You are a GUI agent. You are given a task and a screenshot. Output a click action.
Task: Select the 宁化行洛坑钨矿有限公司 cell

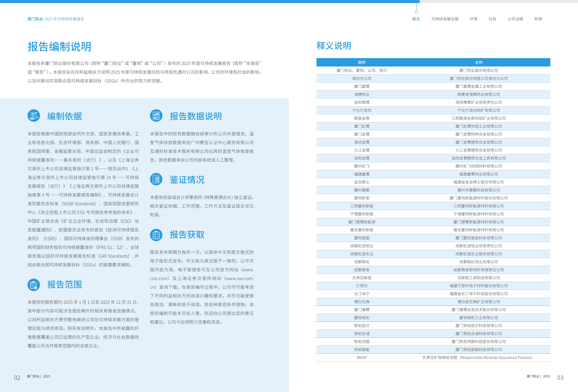(x=479, y=110)
